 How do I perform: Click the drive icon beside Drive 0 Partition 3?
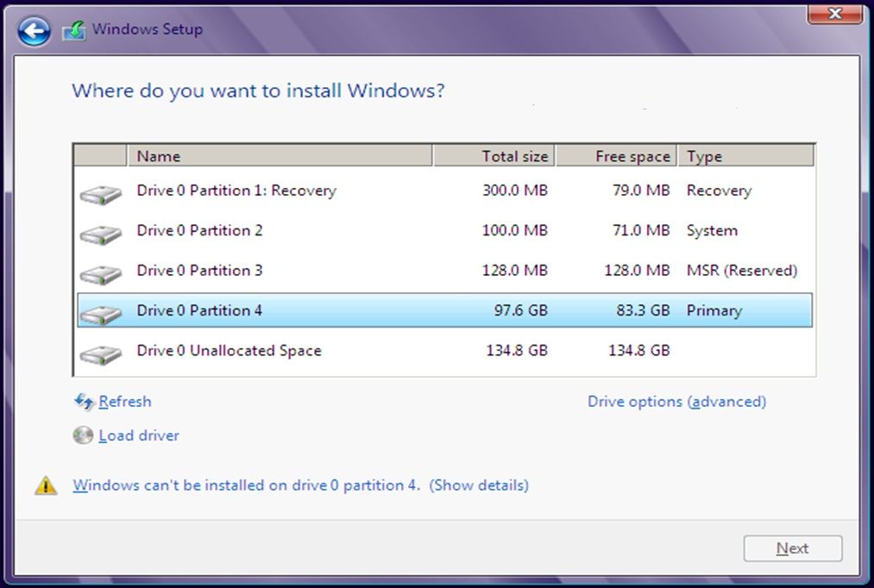100,272
